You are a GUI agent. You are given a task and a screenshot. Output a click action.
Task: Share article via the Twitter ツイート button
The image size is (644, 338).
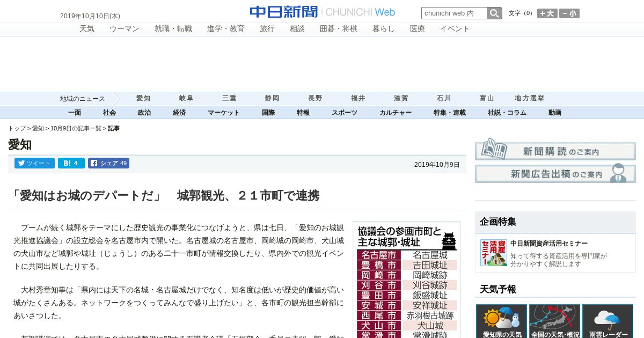pyautogui.click(x=34, y=163)
